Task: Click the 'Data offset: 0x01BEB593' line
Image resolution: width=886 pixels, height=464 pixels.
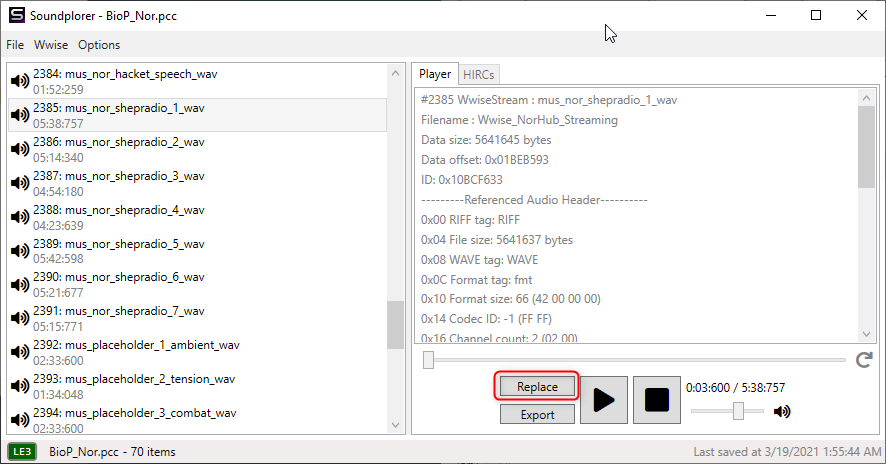Action: [485, 159]
